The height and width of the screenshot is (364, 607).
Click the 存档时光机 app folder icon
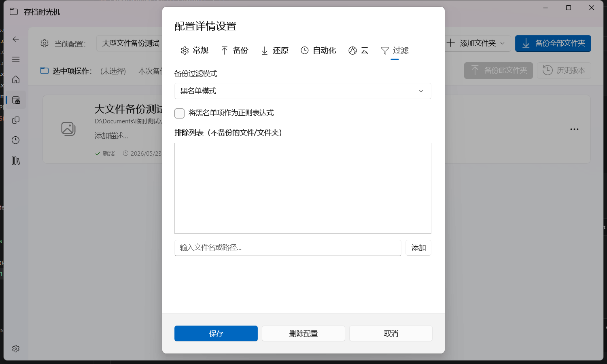(x=14, y=11)
